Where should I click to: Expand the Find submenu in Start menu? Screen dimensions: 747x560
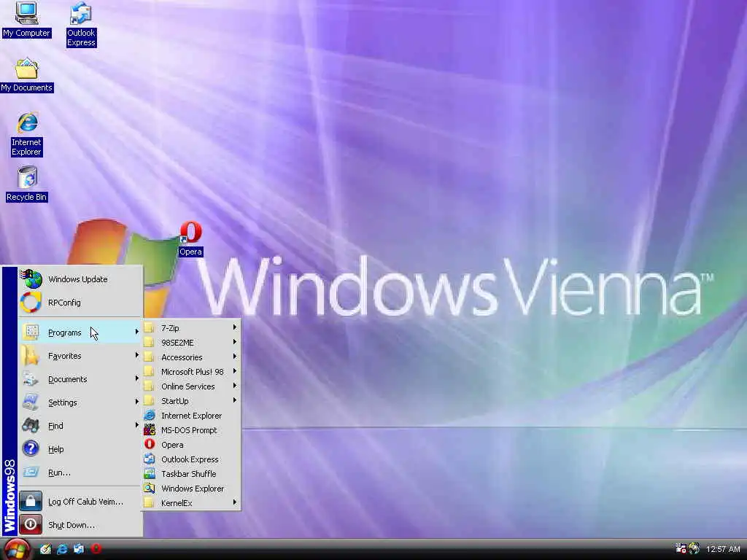click(80, 426)
